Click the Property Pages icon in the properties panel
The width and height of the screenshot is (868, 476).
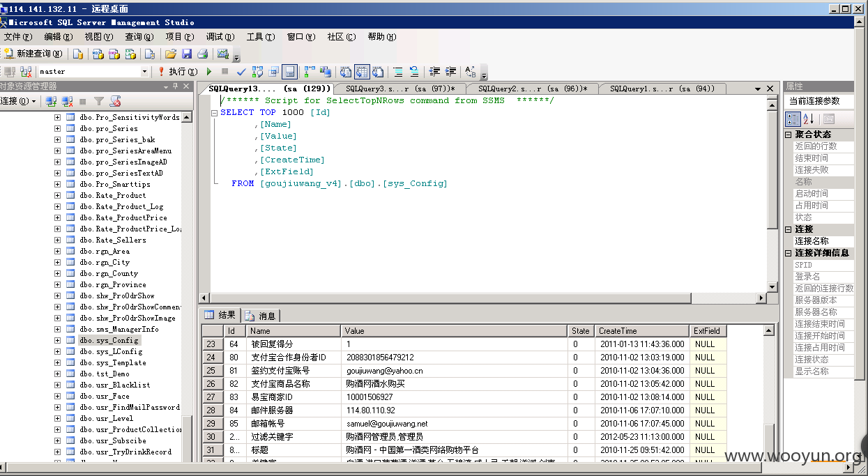tap(828, 118)
